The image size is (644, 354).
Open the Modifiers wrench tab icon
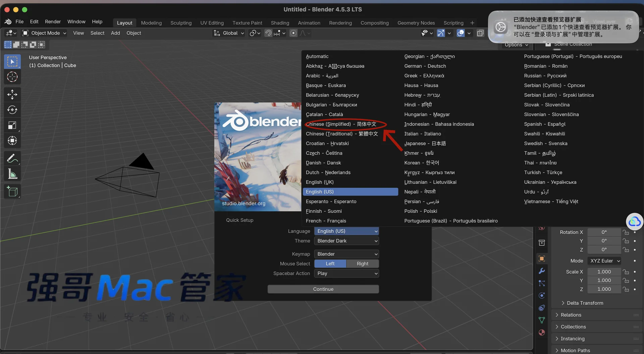pos(542,271)
